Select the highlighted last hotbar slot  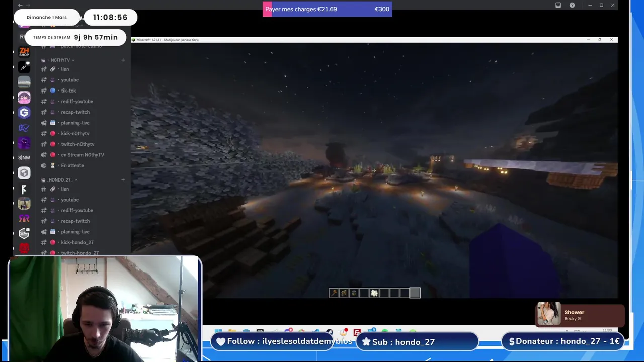click(x=415, y=293)
